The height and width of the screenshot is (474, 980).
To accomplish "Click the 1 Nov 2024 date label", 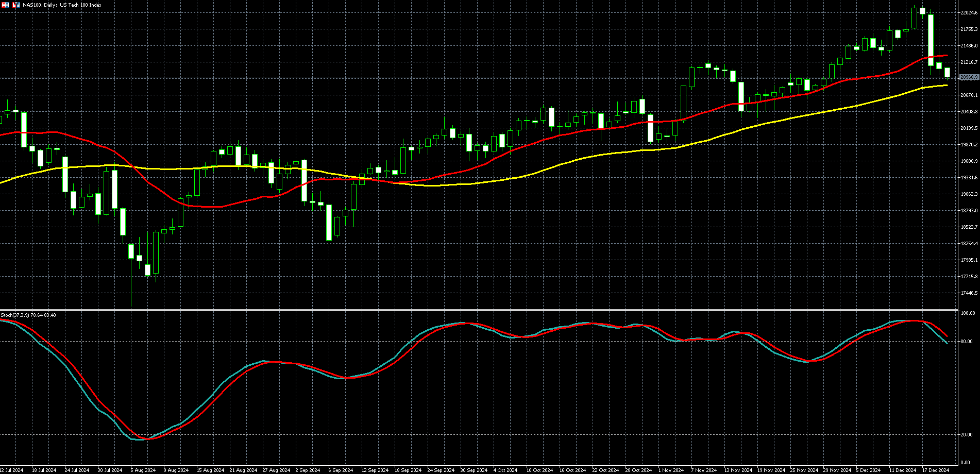I will click(670, 470).
